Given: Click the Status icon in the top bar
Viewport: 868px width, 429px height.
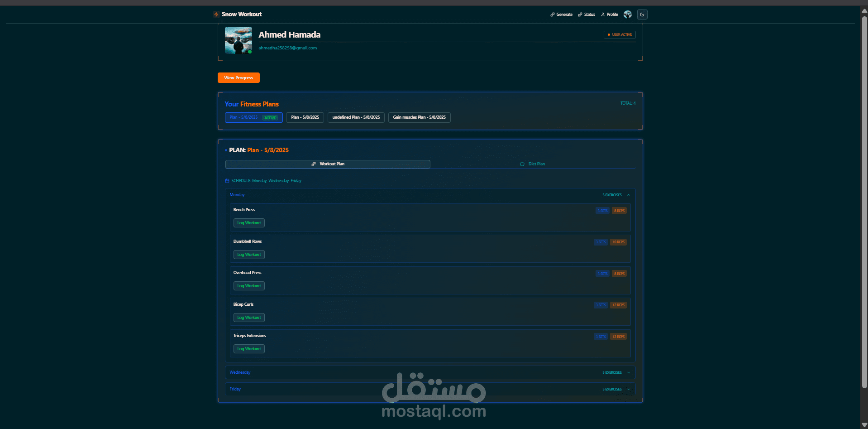Looking at the screenshot, I should point(581,14).
